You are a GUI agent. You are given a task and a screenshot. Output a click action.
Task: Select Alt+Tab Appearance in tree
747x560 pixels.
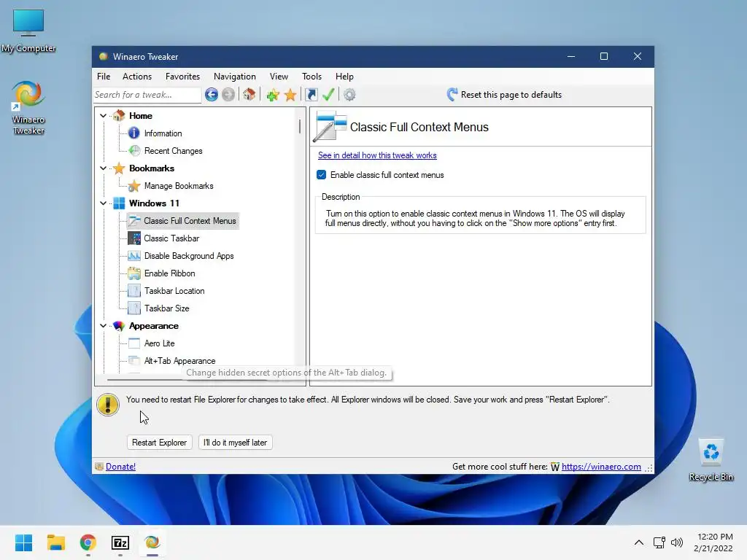(179, 361)
